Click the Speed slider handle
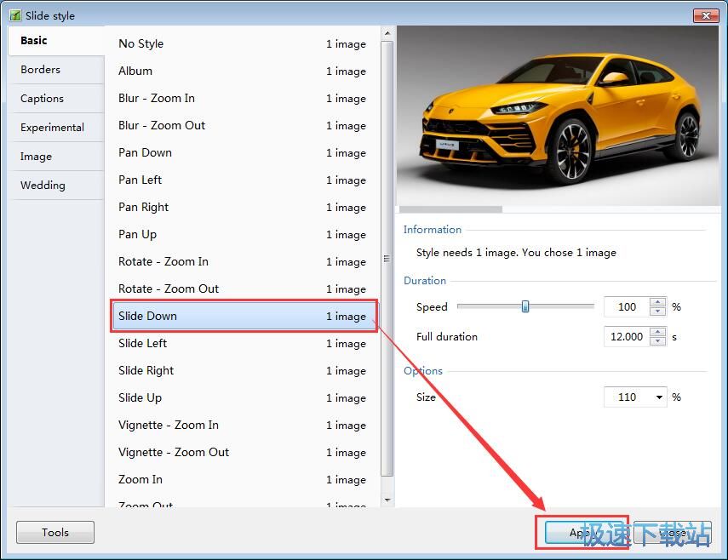Screen dimensions: 728x560 click(x=525, y=306)
